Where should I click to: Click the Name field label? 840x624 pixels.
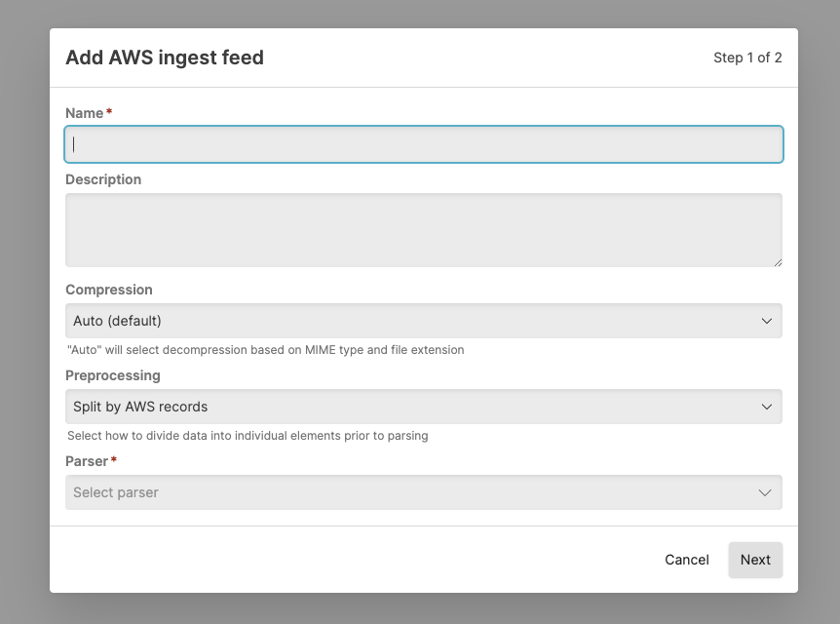[83, 112]
